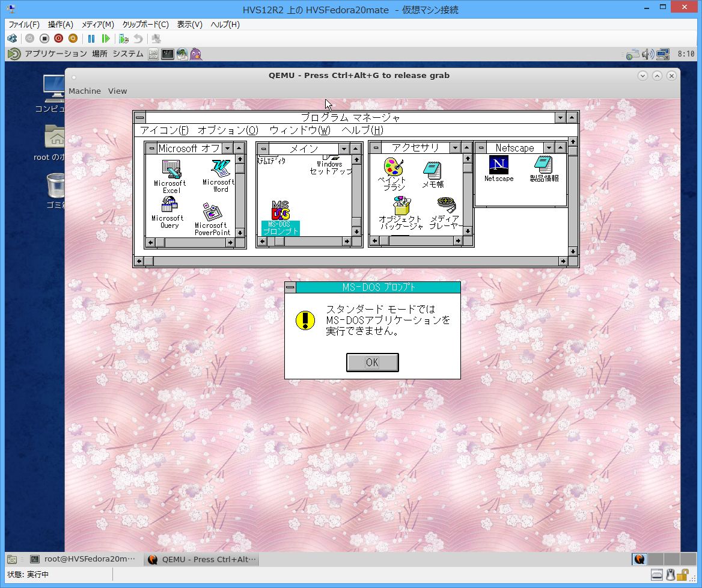The image size is (702, 588).
Task: Open the ヘルプ(H) menu in Program Manager
Action: tap(362, 130)
